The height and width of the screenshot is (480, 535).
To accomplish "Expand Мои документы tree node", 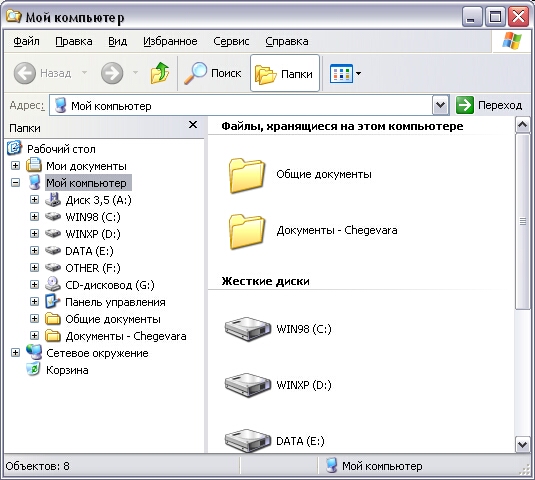I will click(15, 165).
